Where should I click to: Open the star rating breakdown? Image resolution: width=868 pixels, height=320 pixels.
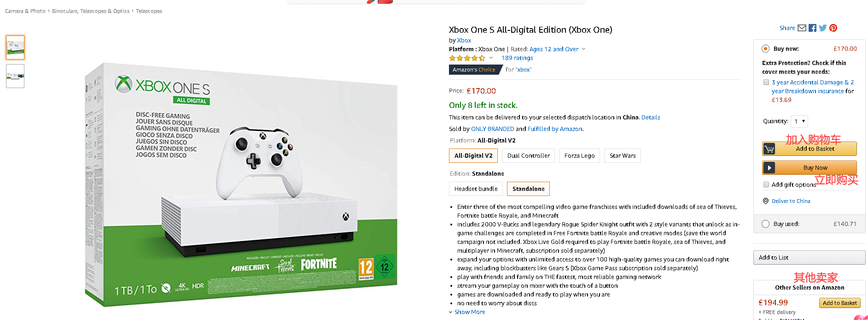point(491,58)
